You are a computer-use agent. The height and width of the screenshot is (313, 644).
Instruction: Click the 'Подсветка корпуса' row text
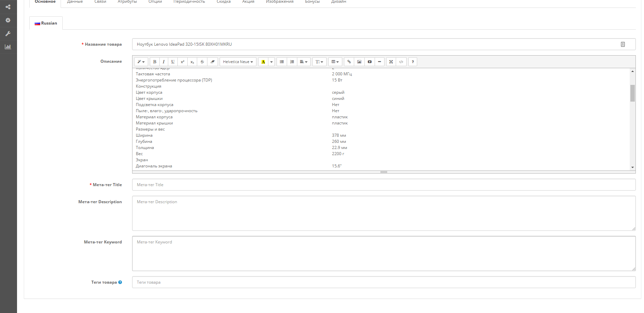click(155, 105)
